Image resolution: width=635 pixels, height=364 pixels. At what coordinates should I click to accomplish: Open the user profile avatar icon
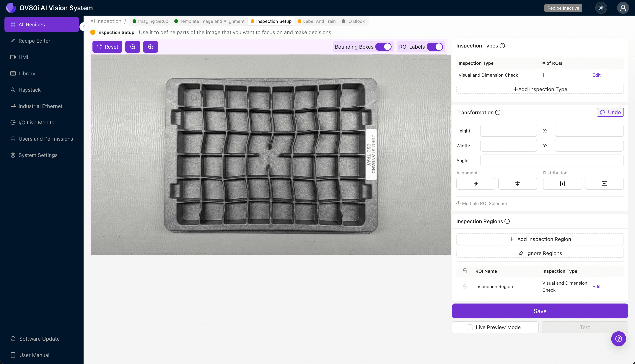tap(623, 8)
